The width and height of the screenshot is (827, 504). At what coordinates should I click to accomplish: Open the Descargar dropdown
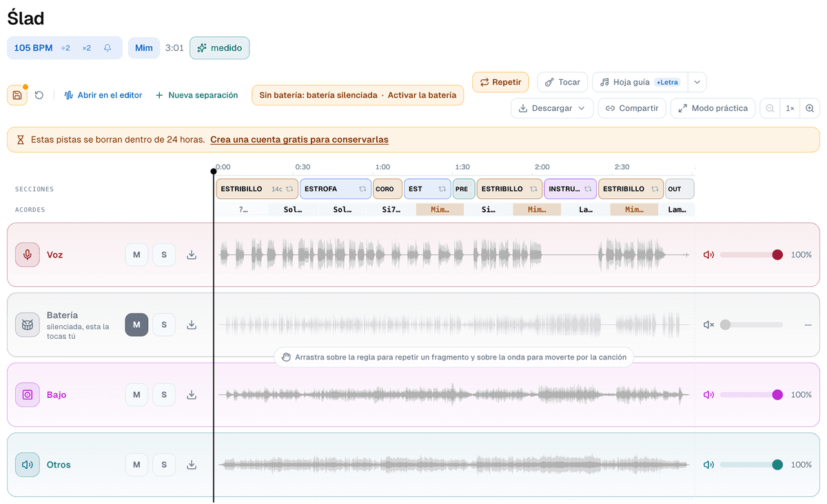click(x=552, y=108)
